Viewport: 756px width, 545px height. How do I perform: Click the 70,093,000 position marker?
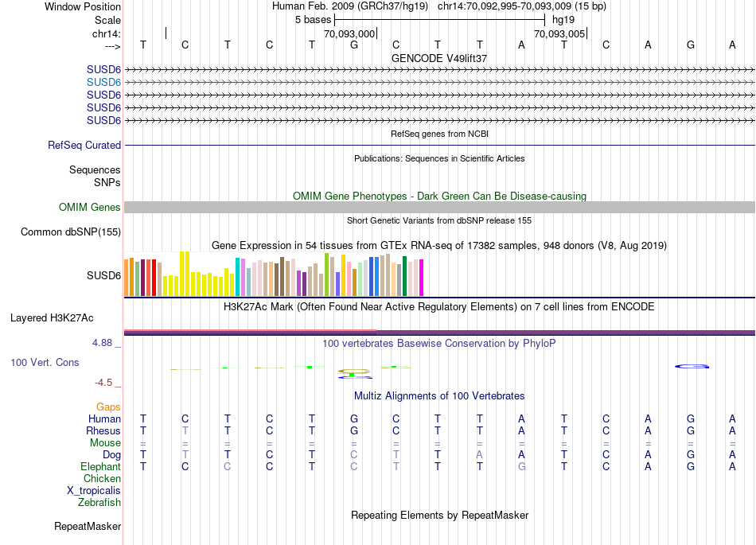(349, 33)
